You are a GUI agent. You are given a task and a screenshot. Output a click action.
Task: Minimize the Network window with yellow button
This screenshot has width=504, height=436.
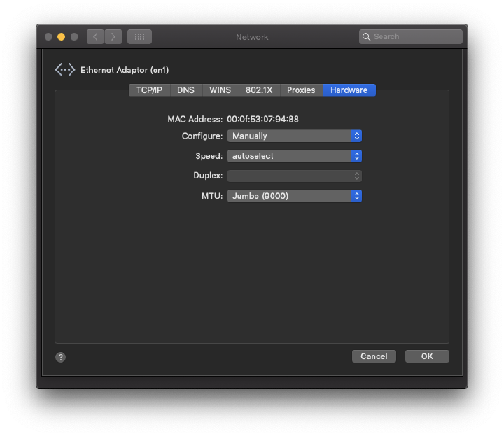(x=61, y=36)
